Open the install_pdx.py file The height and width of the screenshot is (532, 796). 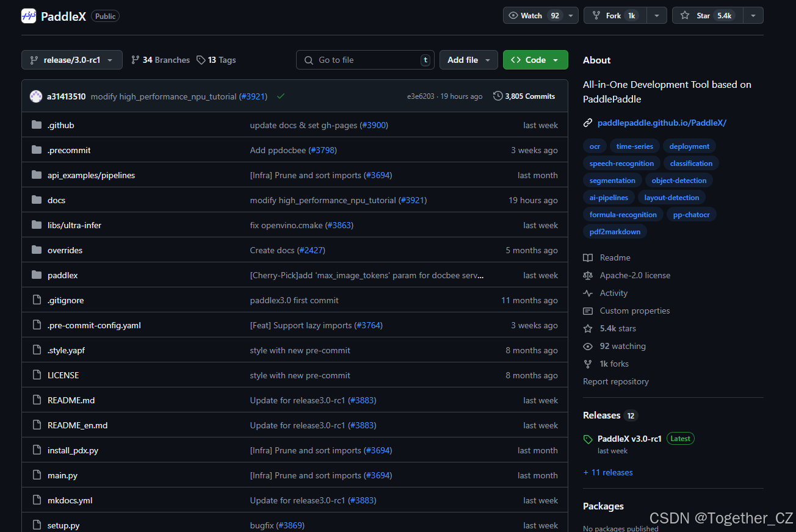[73, 450]
